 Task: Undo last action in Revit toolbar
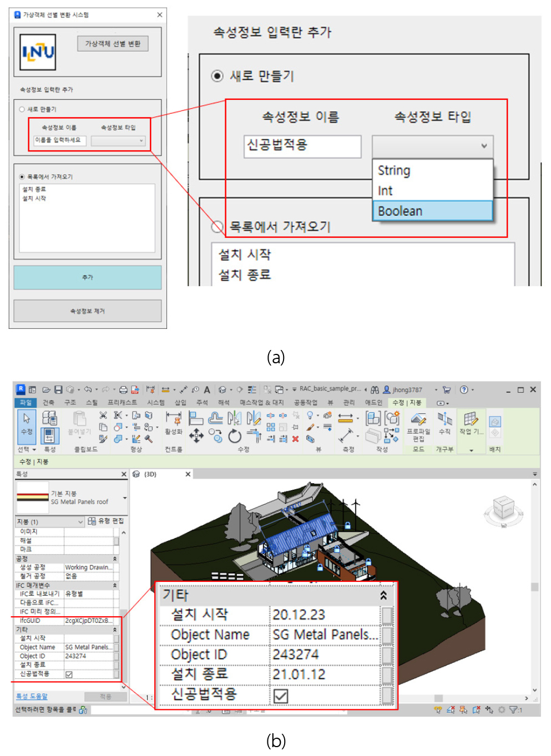pyautogui.click(x=88, y=390)
